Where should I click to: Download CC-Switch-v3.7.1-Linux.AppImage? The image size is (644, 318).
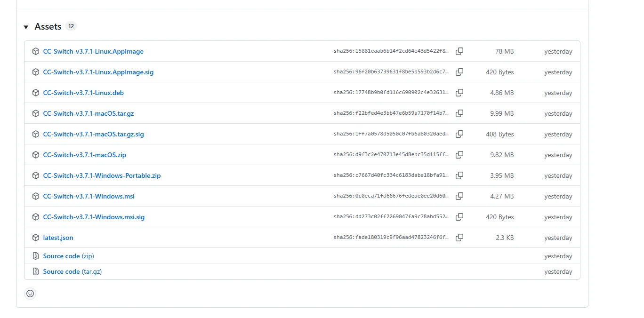[93, 51]
